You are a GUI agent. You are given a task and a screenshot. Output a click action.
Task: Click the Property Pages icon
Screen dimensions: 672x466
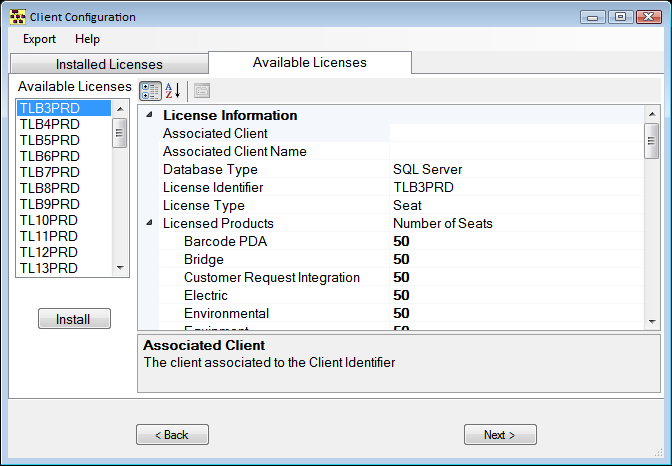pos(201,91)
